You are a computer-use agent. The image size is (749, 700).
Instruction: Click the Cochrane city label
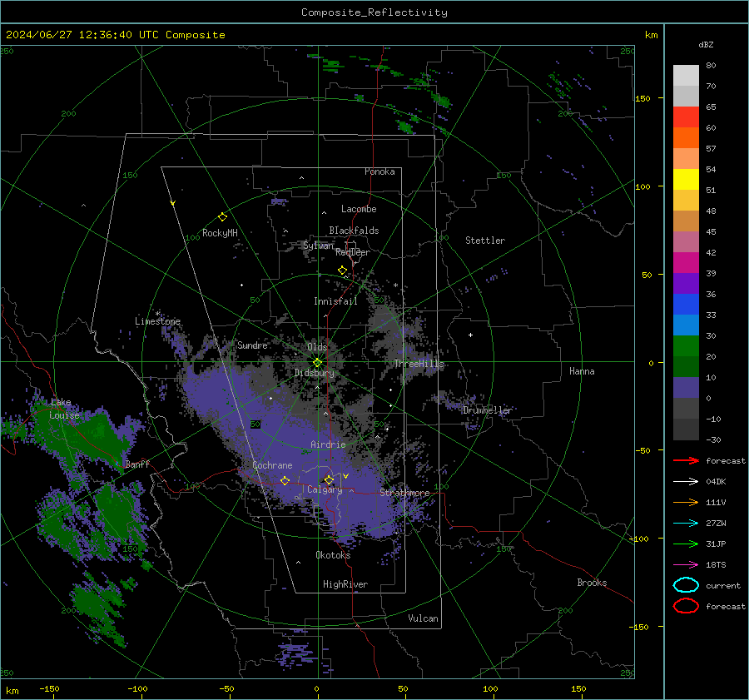(x=272, y=465)
